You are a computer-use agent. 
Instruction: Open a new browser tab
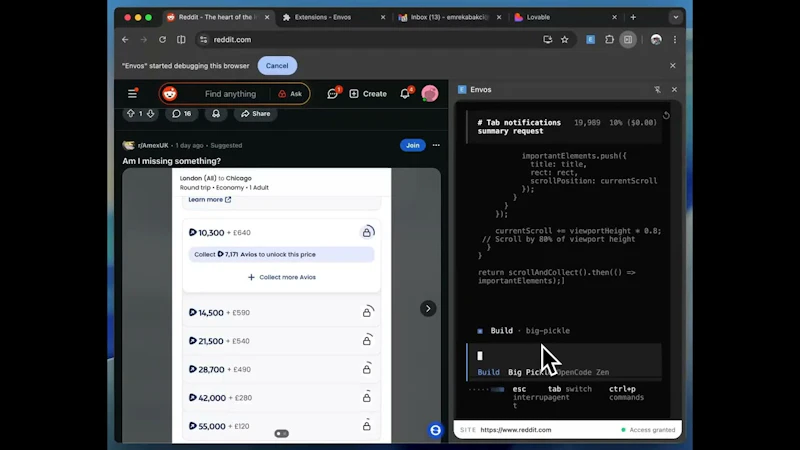[x=633, y=17]
